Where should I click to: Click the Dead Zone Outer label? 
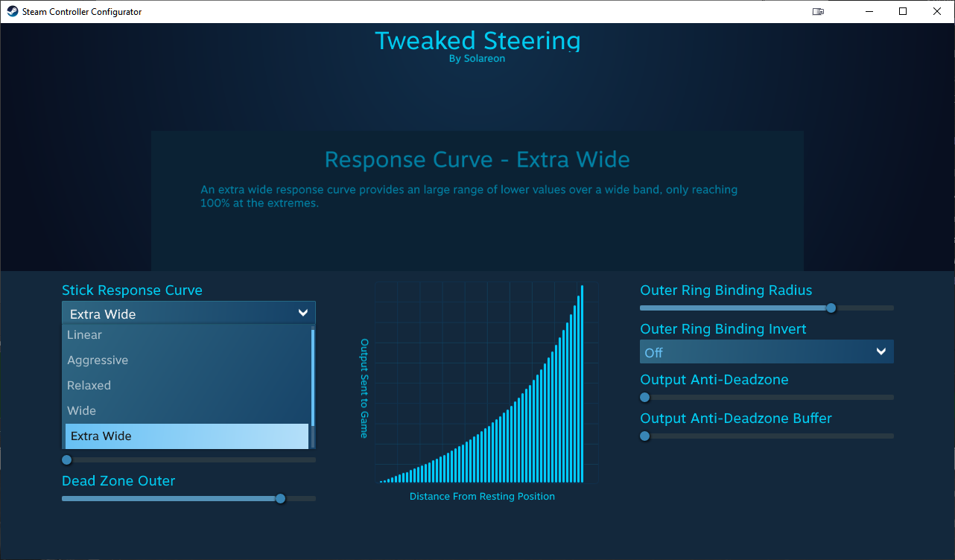pos(118,481)
